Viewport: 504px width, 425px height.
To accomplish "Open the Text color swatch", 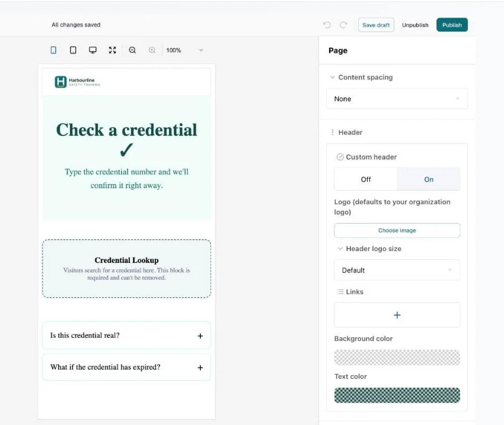I will tap(397, 395).
